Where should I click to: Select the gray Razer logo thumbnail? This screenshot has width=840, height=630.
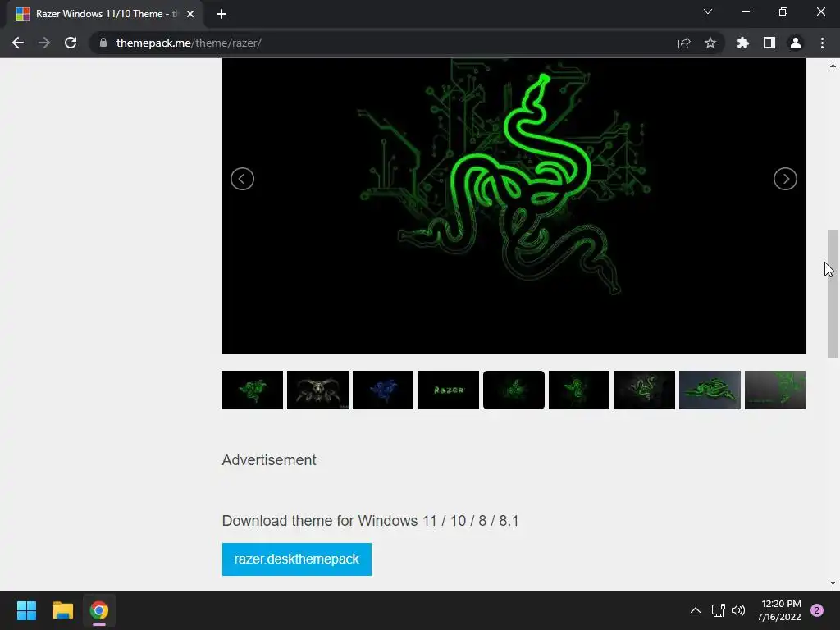(x=645, y=390)
